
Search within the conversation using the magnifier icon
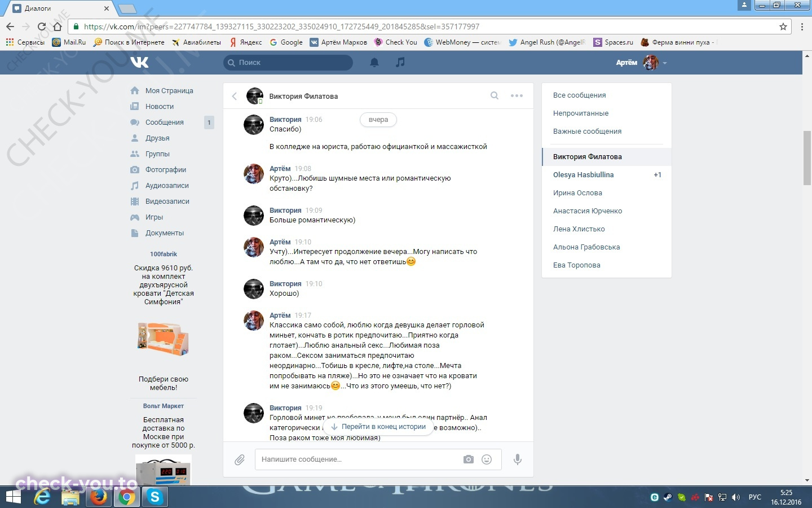click(495, 95)
